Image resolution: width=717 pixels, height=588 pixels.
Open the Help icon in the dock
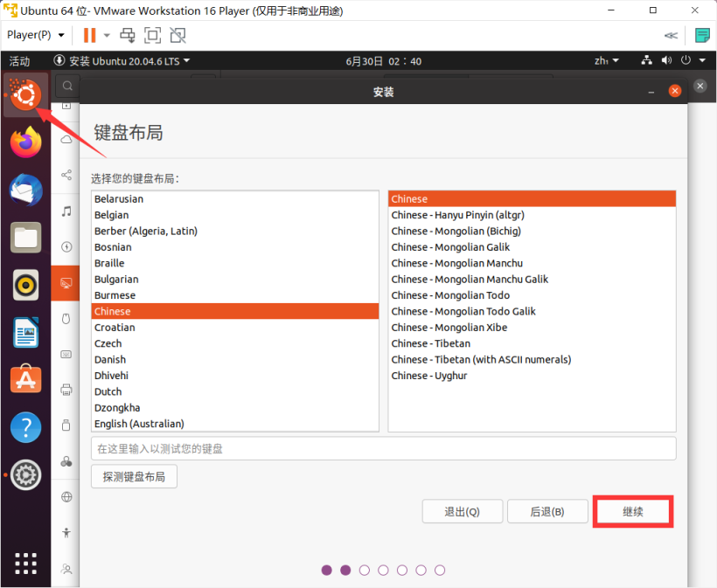25,427
